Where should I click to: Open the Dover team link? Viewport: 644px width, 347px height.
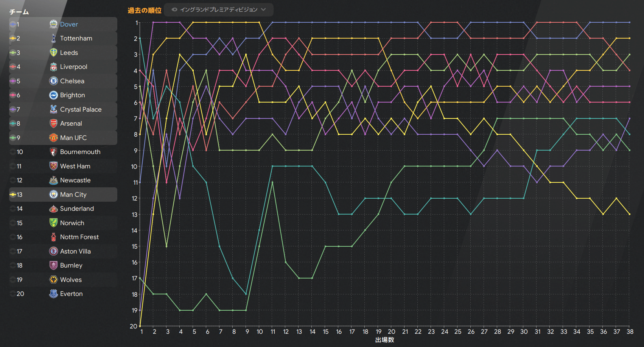69,24
